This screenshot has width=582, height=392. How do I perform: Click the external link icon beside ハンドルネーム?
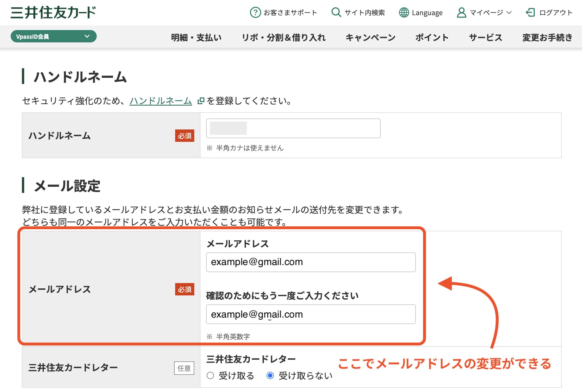click(x=200, y=101)
